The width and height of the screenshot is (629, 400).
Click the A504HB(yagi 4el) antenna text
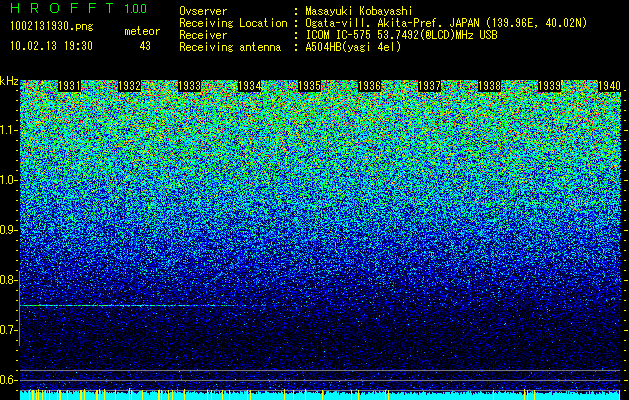(x=353, y=47)
